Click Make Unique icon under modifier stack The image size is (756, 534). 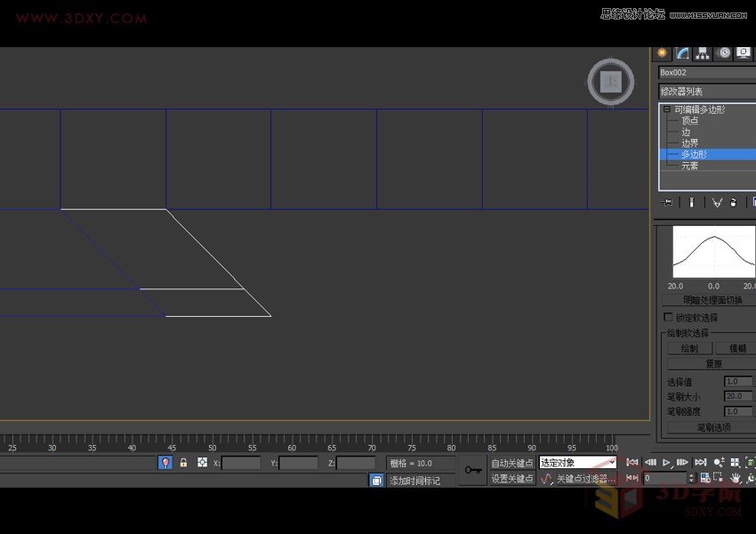717,203
